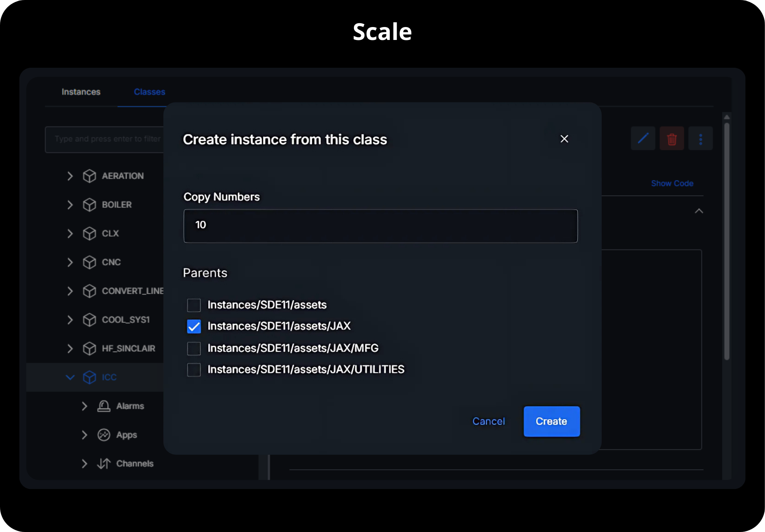Click the Channels arrows icon

104,464
